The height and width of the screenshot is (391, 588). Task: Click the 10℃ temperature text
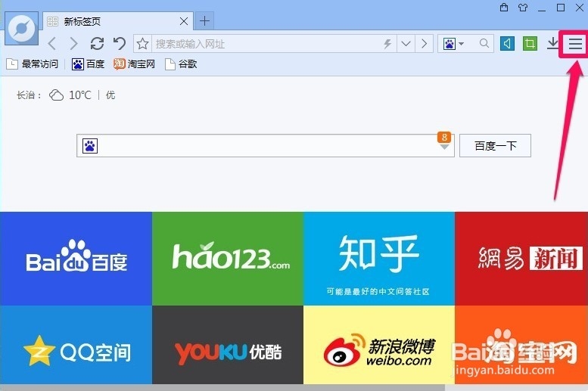[80, 95]
